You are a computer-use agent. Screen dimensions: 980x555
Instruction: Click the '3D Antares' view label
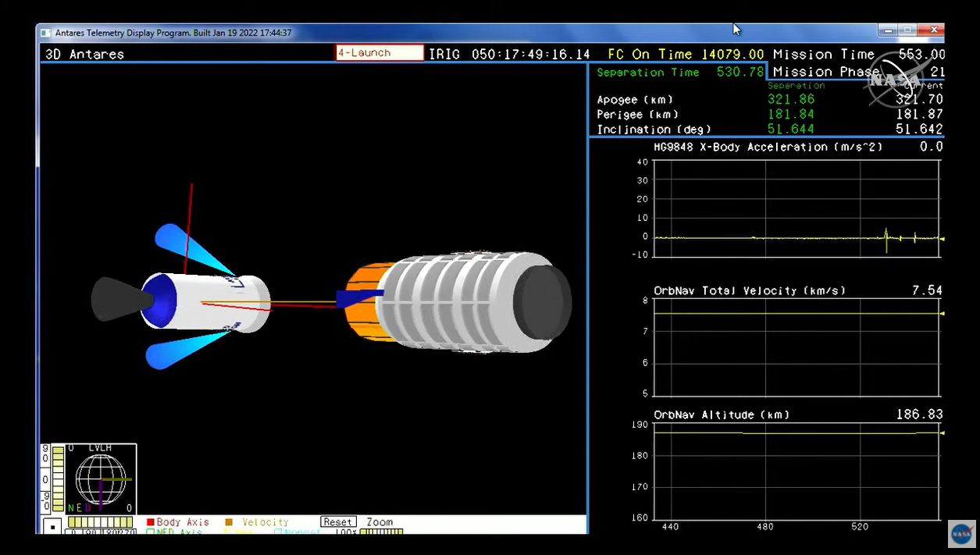(84, 54)
